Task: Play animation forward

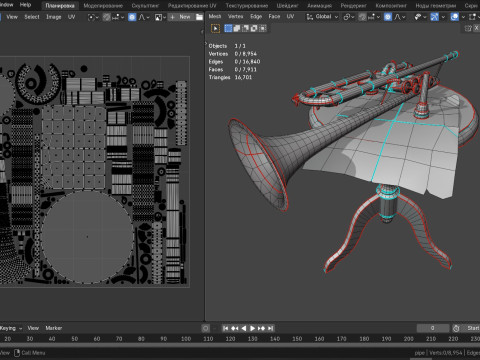Action: point(252,328)
